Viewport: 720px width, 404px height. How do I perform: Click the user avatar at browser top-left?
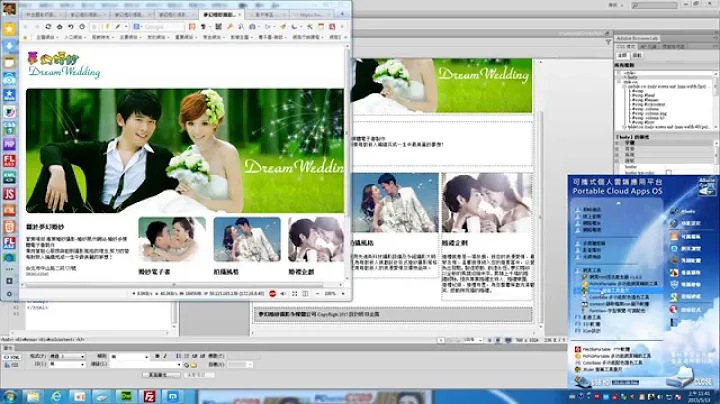coord(9,9)
